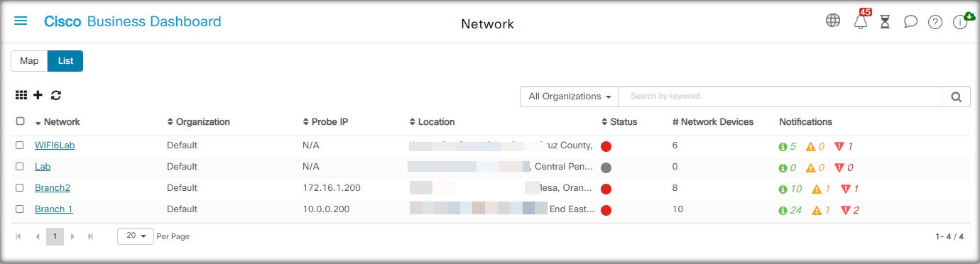Click the globe language icon
Viewport: 980px width, 264px height.
coord(833,21)
